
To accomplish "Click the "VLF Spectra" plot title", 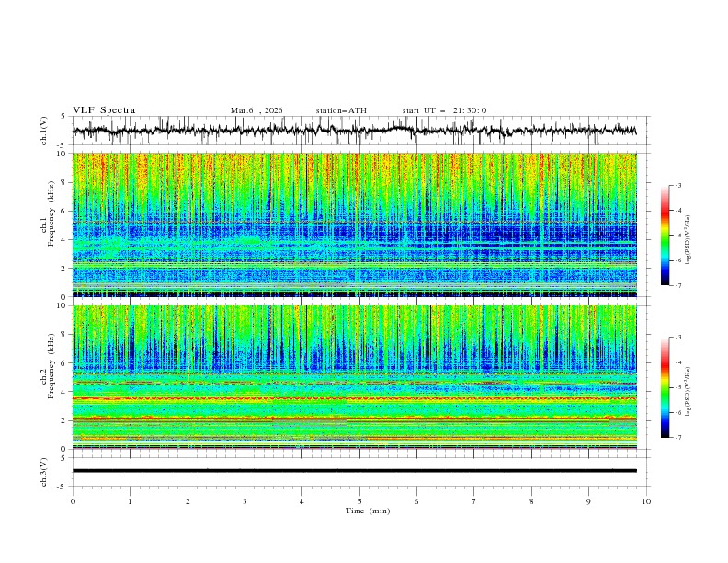I will [104, 110].
